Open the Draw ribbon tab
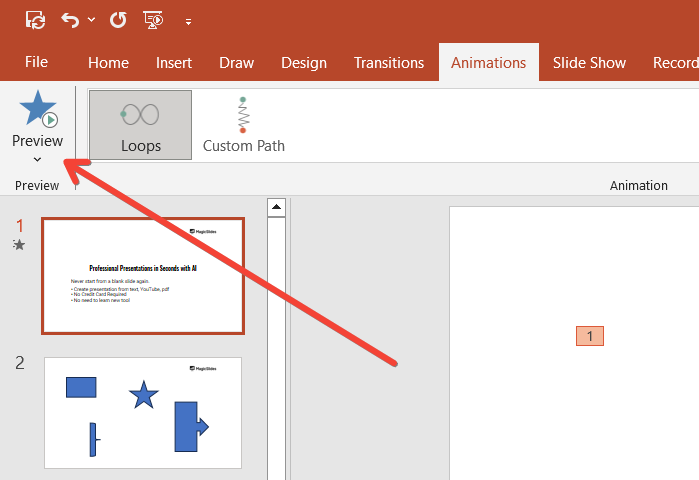Image resolution: width=699 pixels, height=480 pixels. [x=236, y=63]
